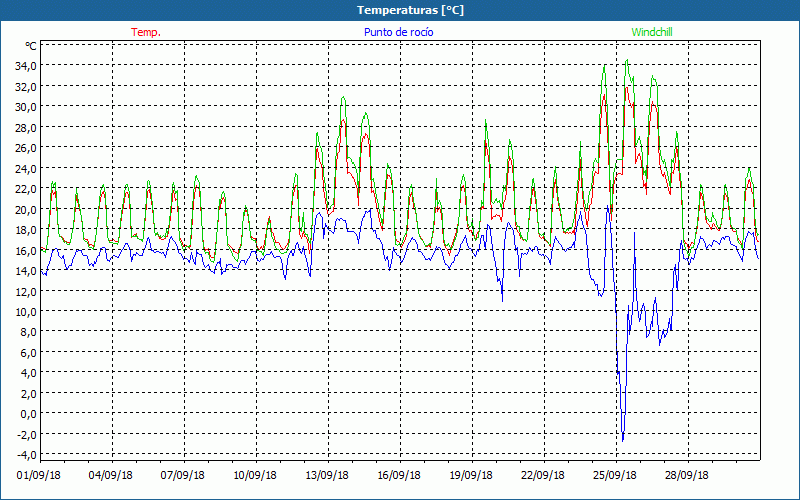The height and width of the screenshot is (500, 800).
Task: Click the "01/09/18" date label
Action: pos(39,475)
